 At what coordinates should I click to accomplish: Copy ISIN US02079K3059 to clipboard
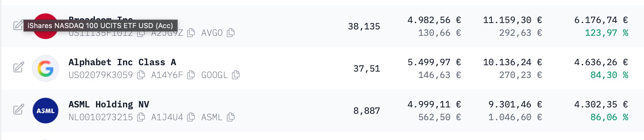pyautogui.click(x=141, y=75)
